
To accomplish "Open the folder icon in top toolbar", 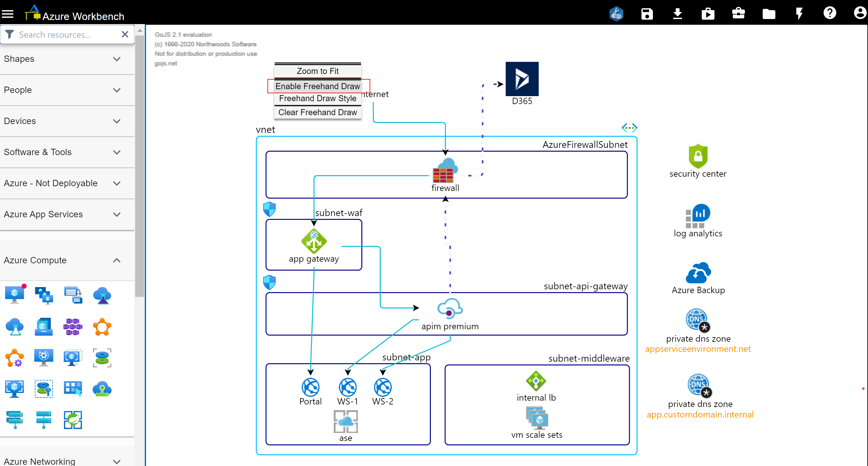I will pos(769,14).
